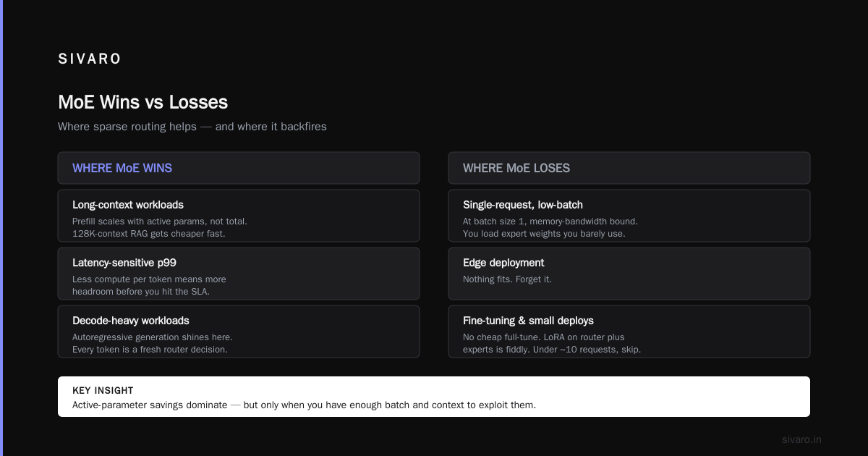Click the 'WHERE MoE LOSES' header
The width and height of the screenshot is (868, 456).
pos(629,168)
